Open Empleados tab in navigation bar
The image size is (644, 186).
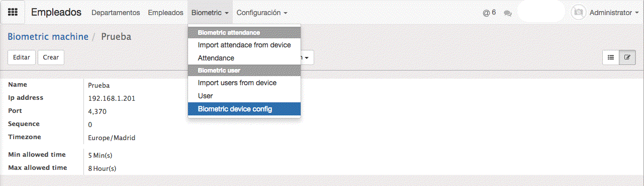[x=165, y=13]
